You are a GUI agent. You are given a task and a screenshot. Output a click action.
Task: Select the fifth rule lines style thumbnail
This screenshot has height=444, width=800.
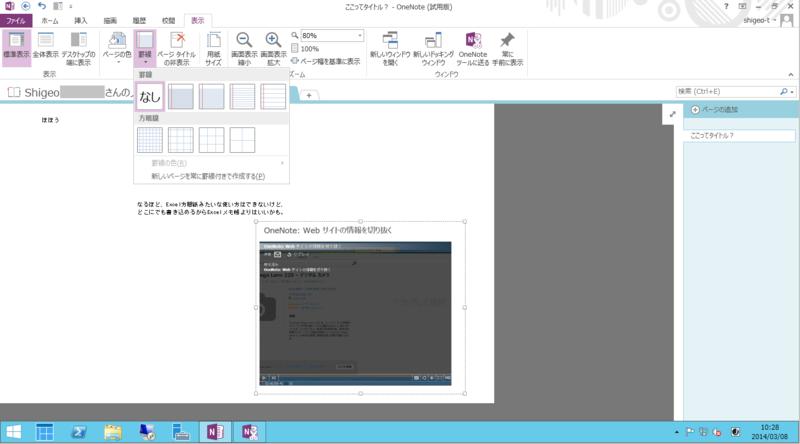point(272,96)
